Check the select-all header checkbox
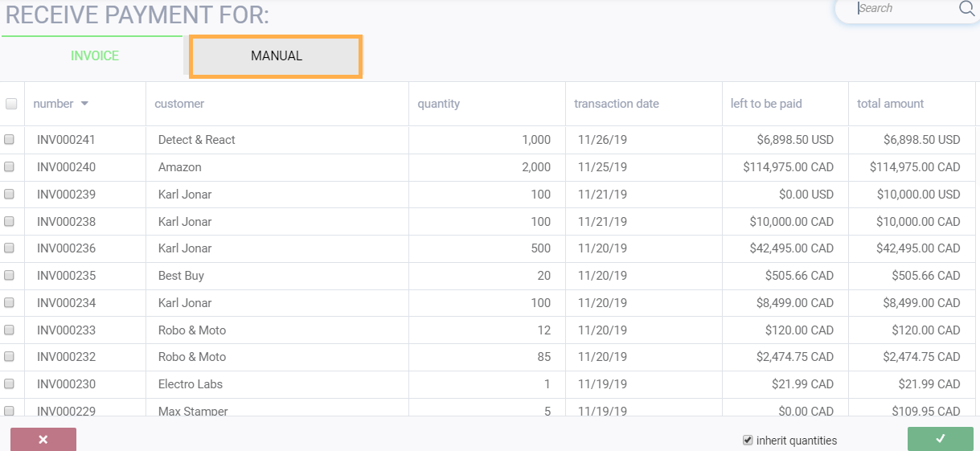This screenshot has height=451, width=980. tap(11, 104)
